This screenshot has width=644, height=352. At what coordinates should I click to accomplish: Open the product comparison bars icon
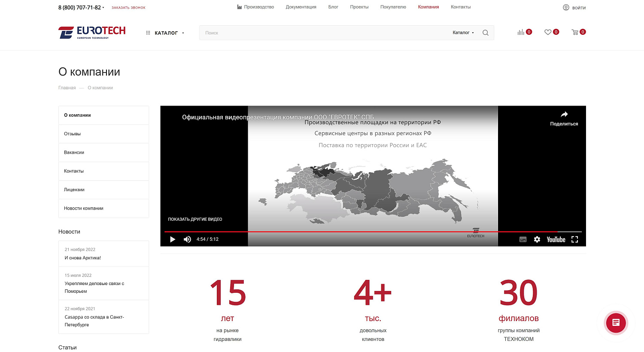(521, 32)
